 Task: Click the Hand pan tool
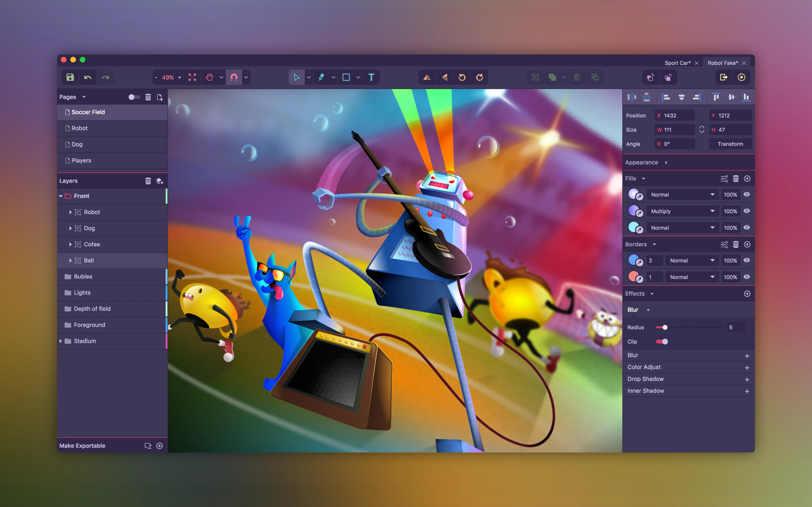click(x=209, y=77)
